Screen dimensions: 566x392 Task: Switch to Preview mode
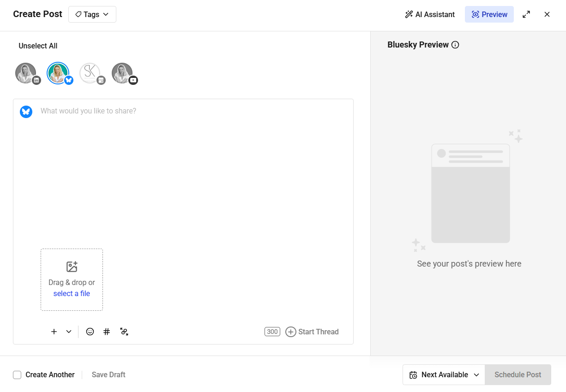point(489,14)
